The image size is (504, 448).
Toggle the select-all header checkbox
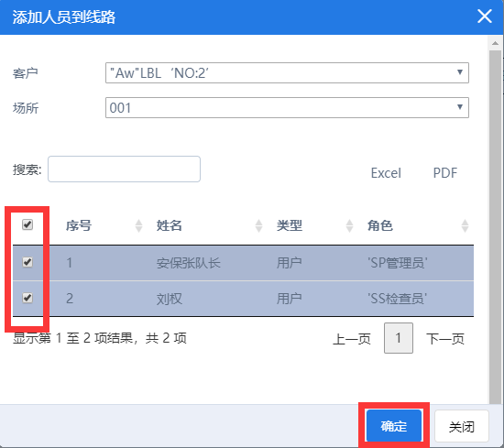click(27, 224)
